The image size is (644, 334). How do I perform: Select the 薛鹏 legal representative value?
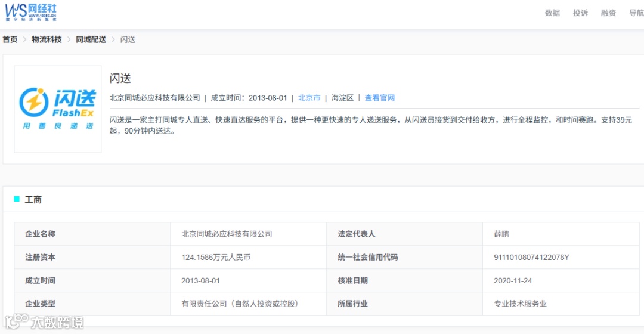pyautogui.click(x=501, y=234)
